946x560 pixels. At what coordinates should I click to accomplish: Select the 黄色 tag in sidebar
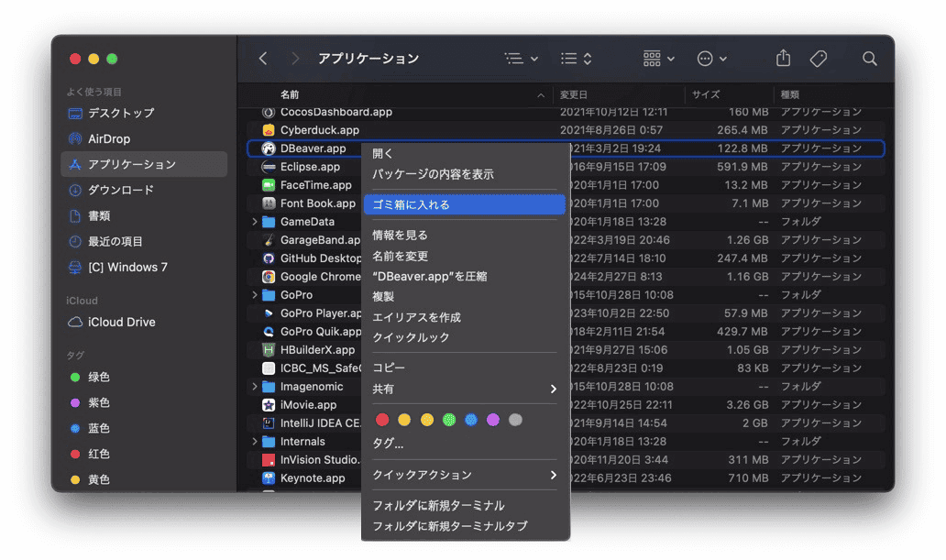coord(144,479)
